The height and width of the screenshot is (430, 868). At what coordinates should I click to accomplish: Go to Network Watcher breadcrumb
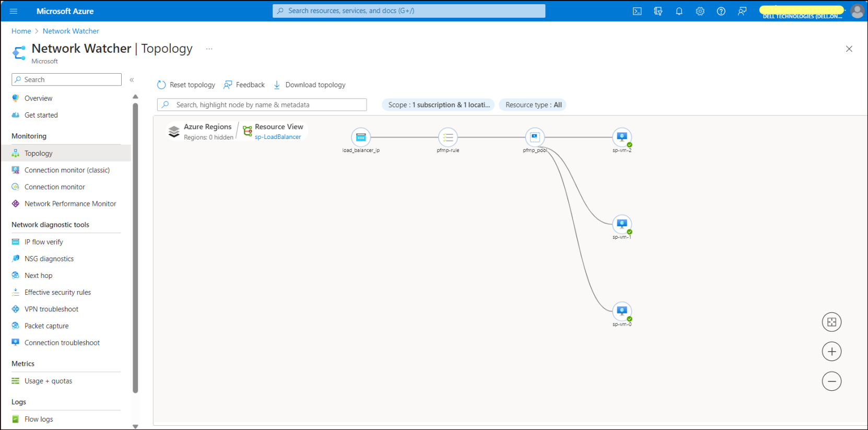point(71,31)
